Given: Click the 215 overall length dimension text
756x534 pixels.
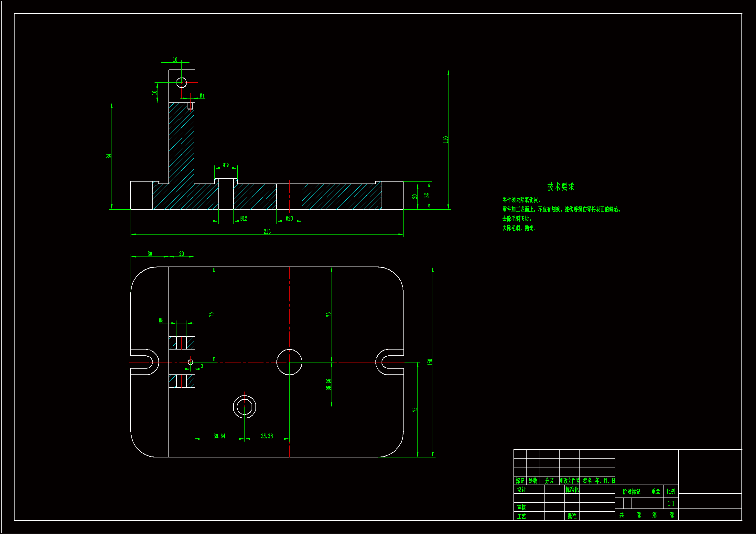Looking at the screenshot, I should click(x=267, y=232).
